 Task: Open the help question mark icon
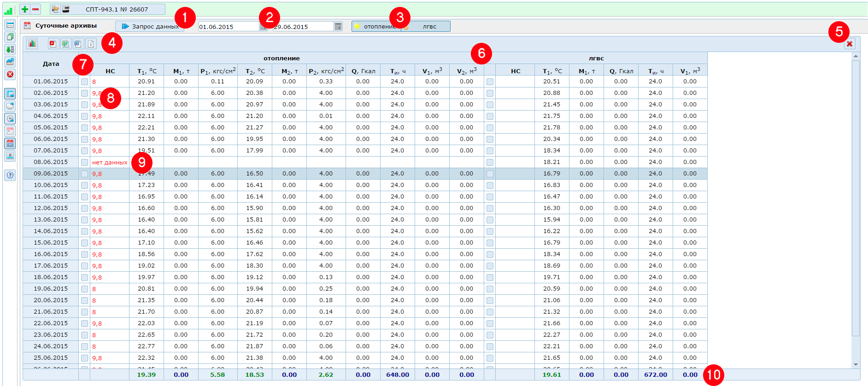10,175
